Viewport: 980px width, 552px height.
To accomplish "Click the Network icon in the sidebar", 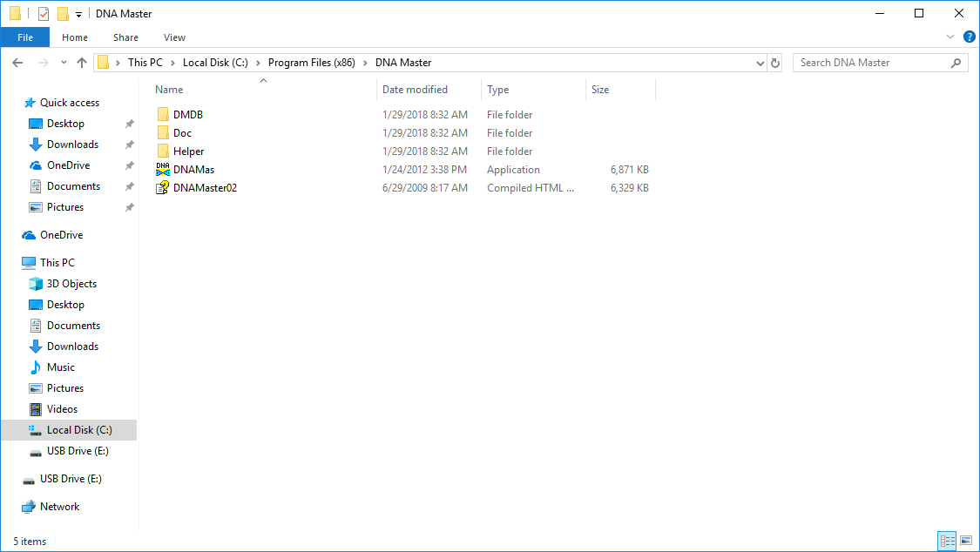I will tap(29, 507).
